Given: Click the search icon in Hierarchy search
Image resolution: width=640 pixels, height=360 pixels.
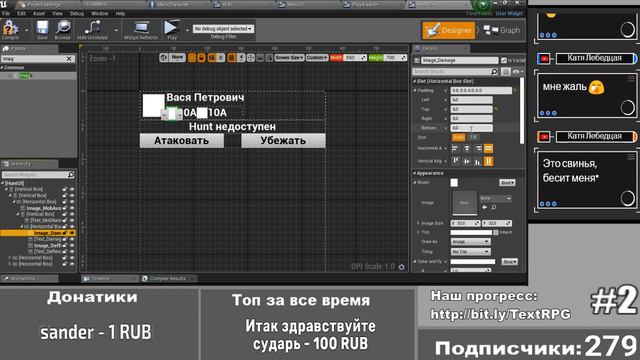Looking at the screenshot, I should 71,175.
